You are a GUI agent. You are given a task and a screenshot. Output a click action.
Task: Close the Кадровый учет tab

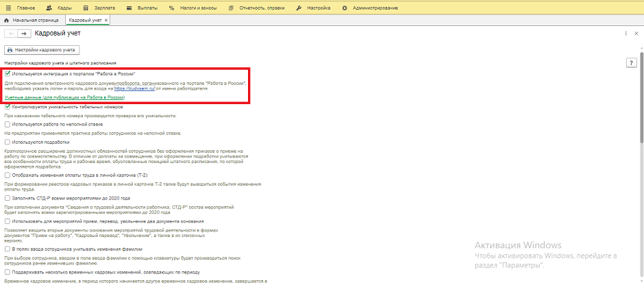click(106, 20)
